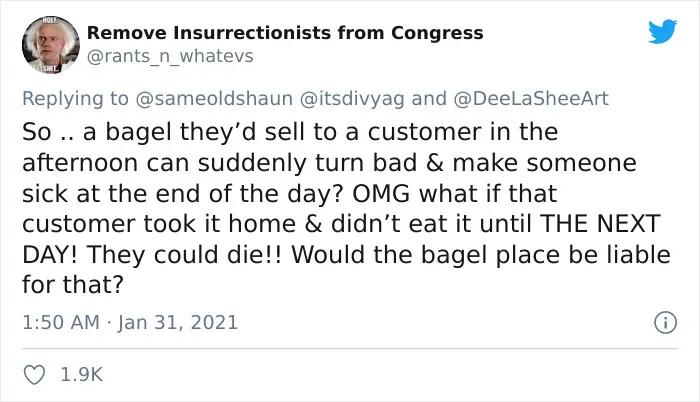Go to the @DeeLaSheeArt mention
The height and width of the screenshot is (402, 700).
pyautogui.click(x=531, y=98)
